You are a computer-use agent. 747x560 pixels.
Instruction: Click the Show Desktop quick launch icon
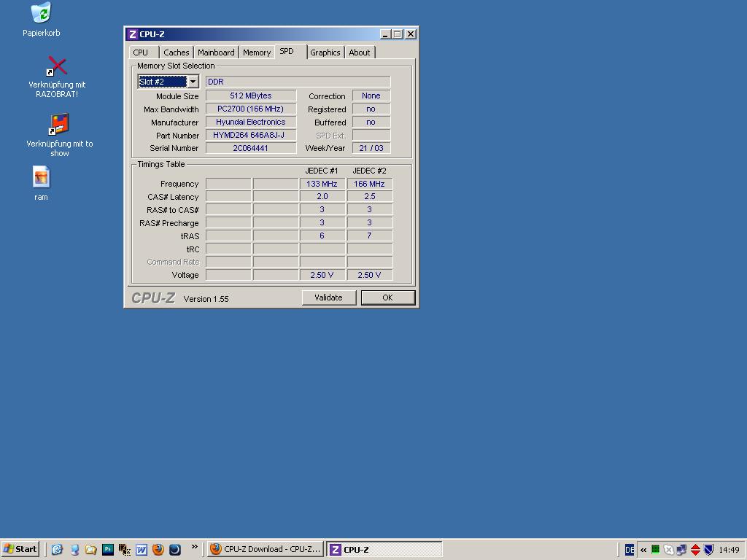click(x=75, y=550)
